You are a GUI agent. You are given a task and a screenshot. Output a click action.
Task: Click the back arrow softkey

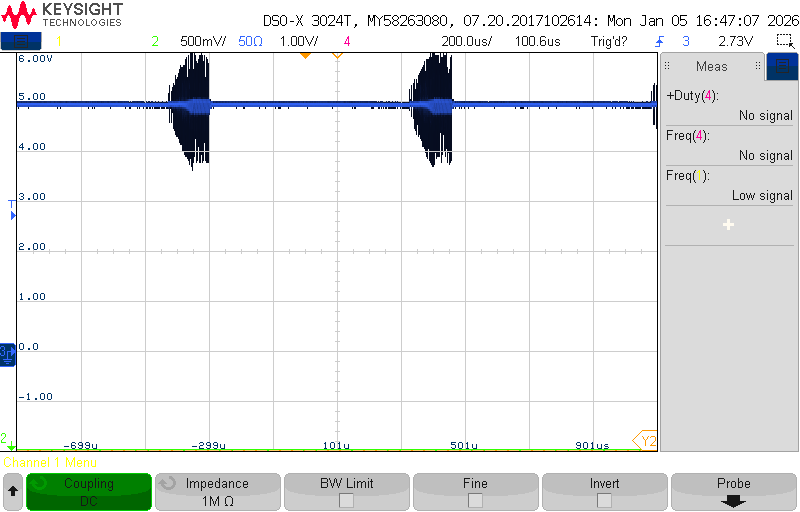pos(13,492)
